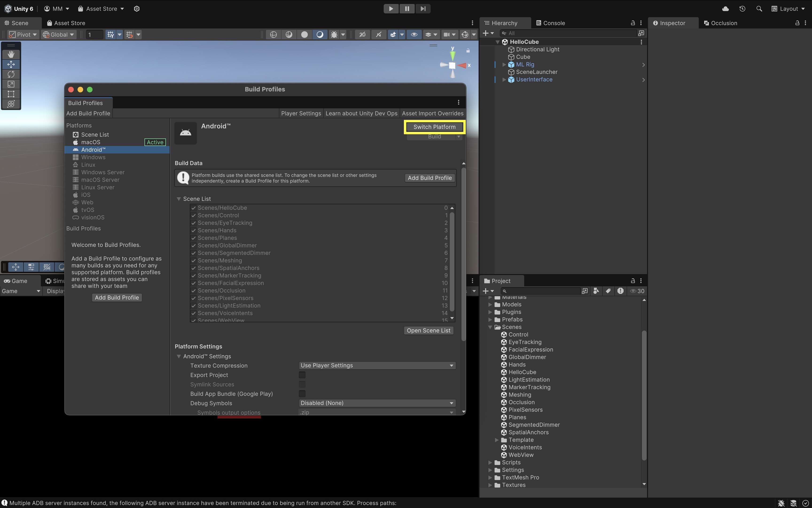Screen dimensions: 812x508
Task: Click the Rect transform tool icon
Action: (11, 94)
